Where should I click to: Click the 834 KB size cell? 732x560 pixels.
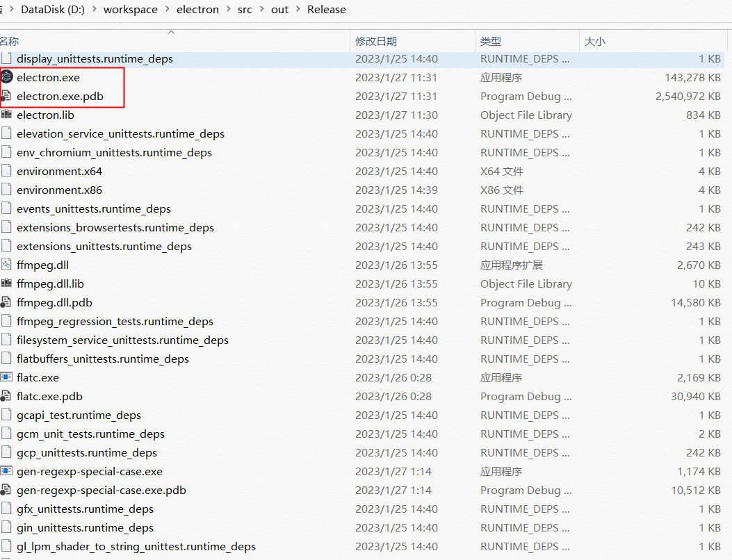703,115
